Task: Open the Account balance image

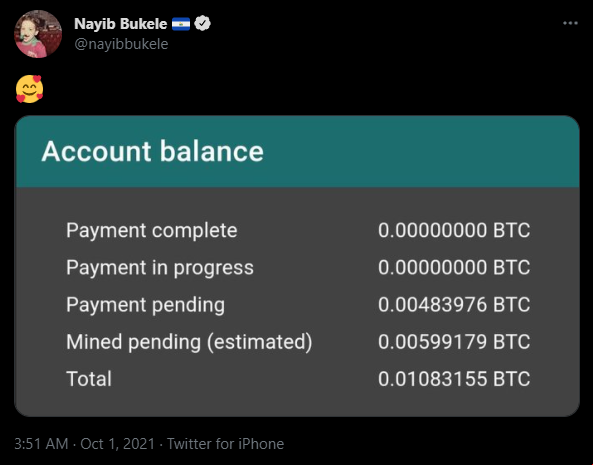Action: (x=297, y=266)
